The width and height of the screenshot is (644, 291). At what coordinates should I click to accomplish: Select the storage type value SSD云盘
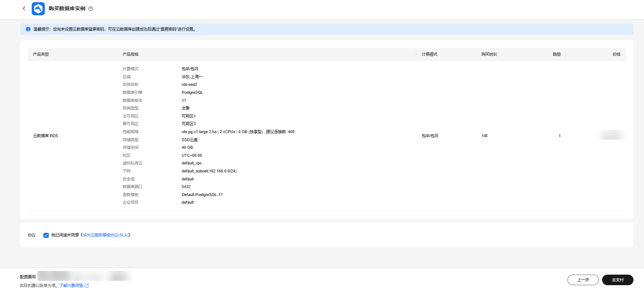pos(190,140)
